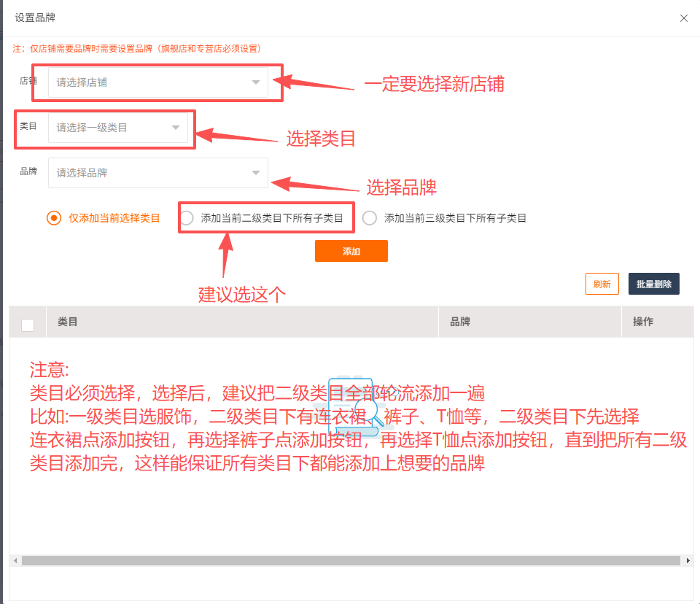
Task: Click the 店铺 dropdown arrow icon
Action: [x=256, y=82]
